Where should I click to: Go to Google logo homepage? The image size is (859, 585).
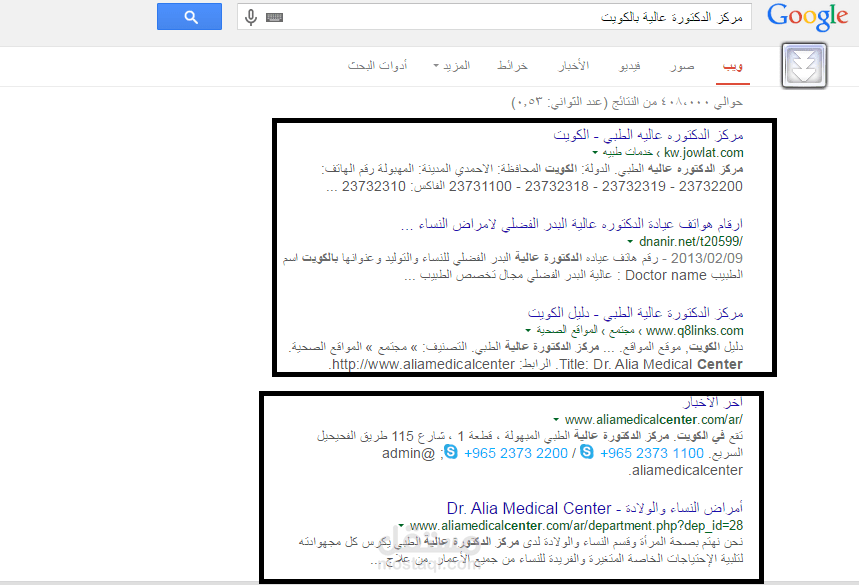[x=808, y=16]
